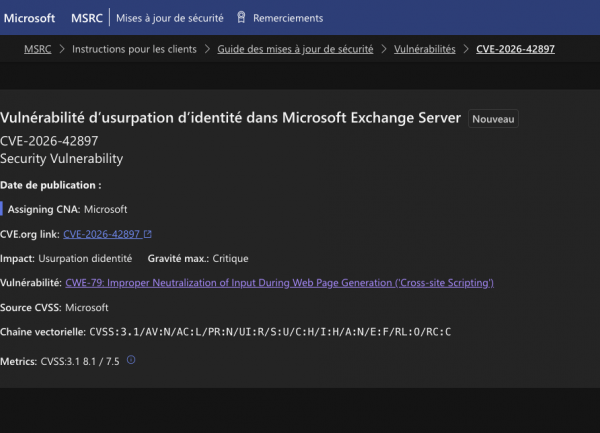
Task: Go to MSRC breadcrumb link
Action: point(38,49)
